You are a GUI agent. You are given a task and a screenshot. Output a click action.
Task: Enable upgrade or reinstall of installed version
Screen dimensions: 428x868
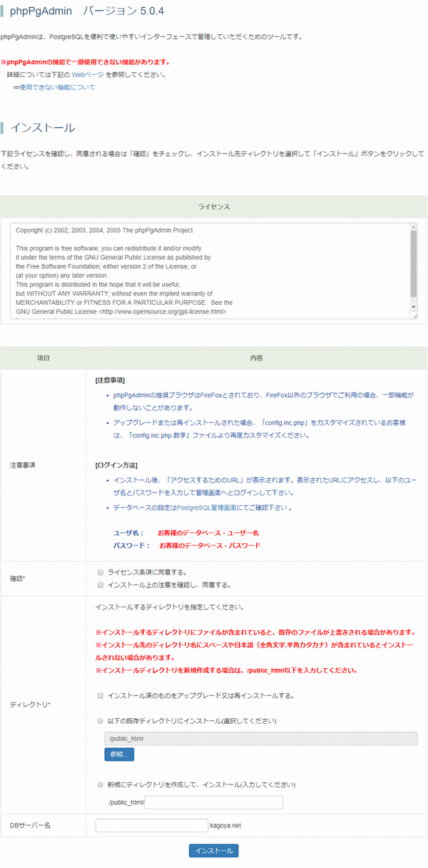[101, 695]
